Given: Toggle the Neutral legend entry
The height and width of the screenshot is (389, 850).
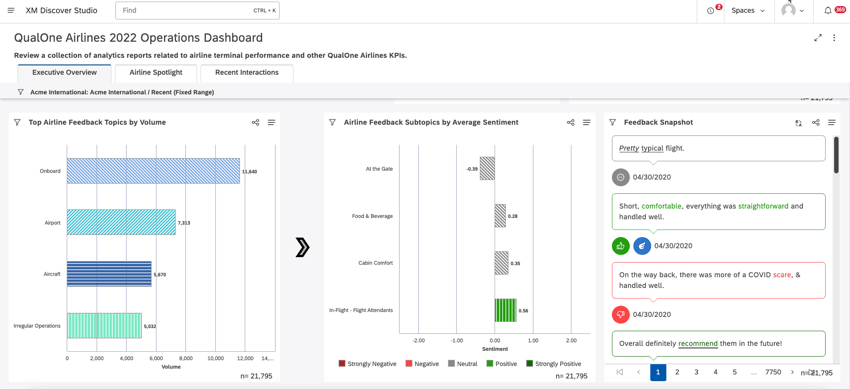Looking at the screenshot, I should point(462,364).
